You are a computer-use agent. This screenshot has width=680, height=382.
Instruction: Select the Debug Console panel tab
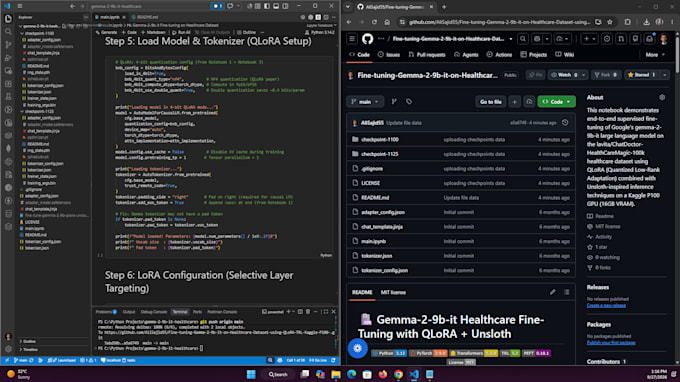point(154,312)
